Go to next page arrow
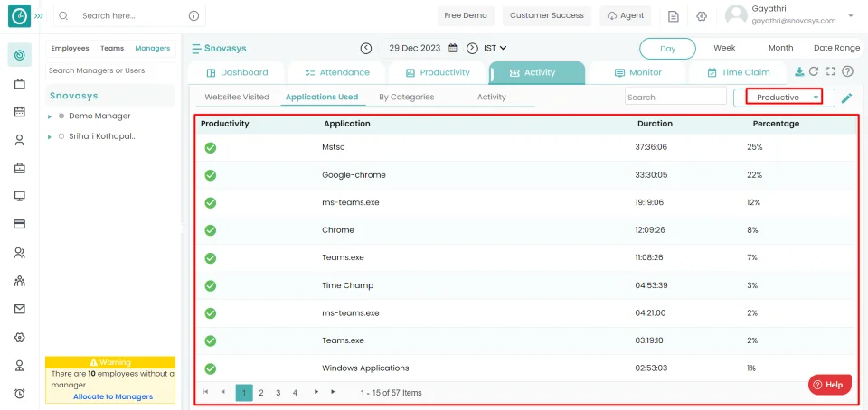868x410 pixels. 316,392
